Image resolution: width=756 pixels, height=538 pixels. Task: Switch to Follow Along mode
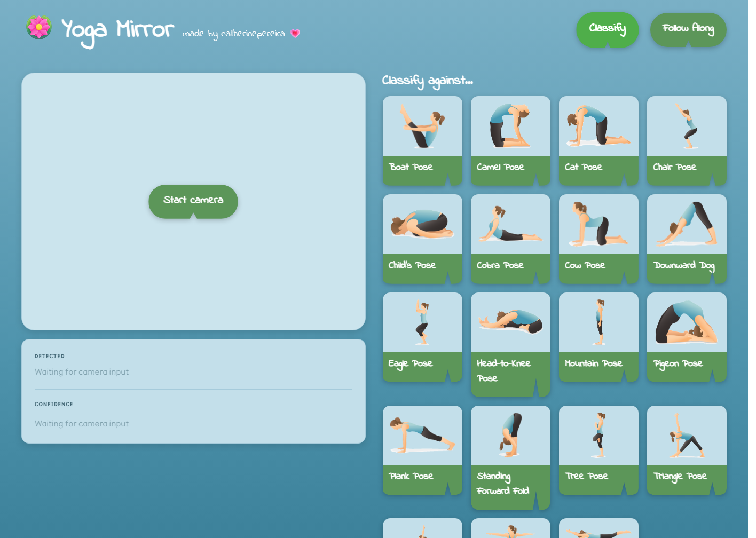pos(688,29)
